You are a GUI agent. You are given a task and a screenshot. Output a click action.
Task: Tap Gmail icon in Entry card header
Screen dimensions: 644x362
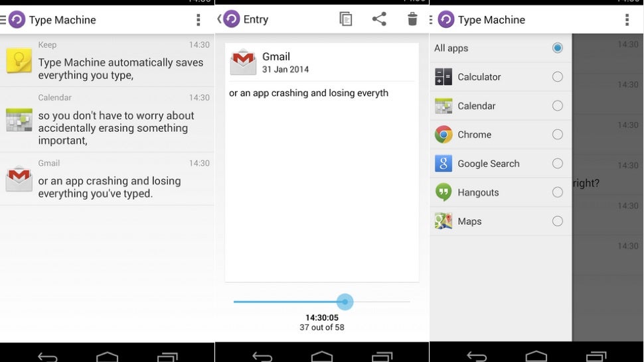coord(243,62)
